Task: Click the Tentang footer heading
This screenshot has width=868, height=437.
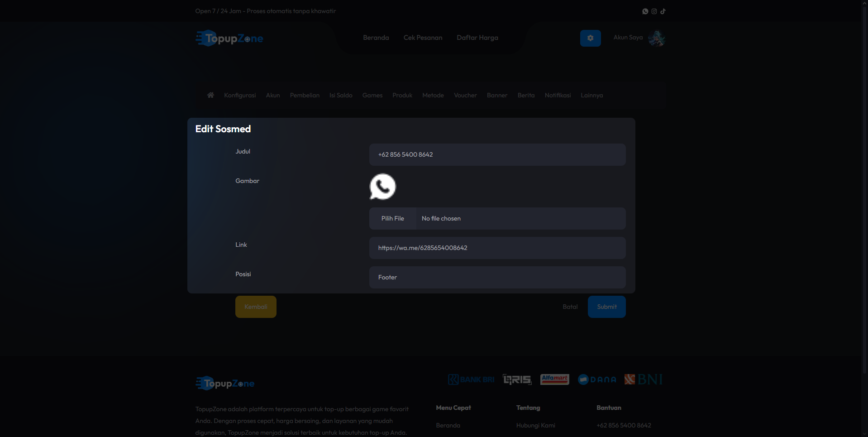Action: tap(528, 408)
